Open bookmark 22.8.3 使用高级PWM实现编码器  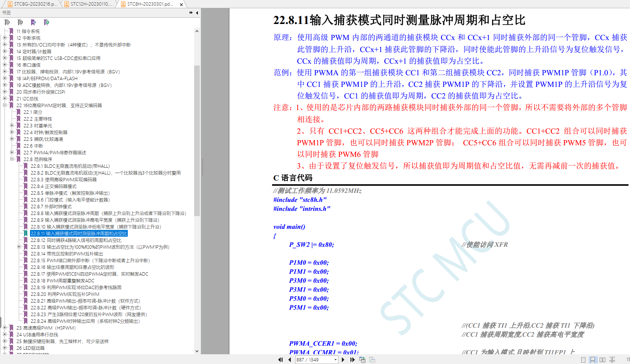coord(64,179)
